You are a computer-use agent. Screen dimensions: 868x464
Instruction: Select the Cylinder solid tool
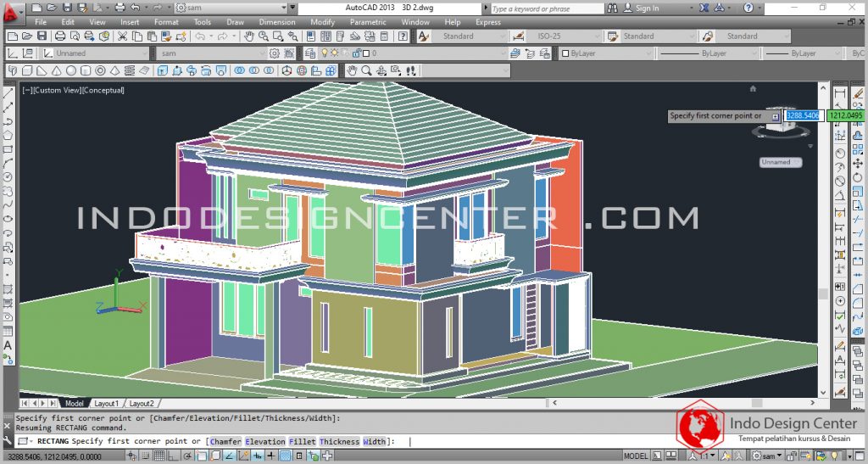(x=86, y=71)
